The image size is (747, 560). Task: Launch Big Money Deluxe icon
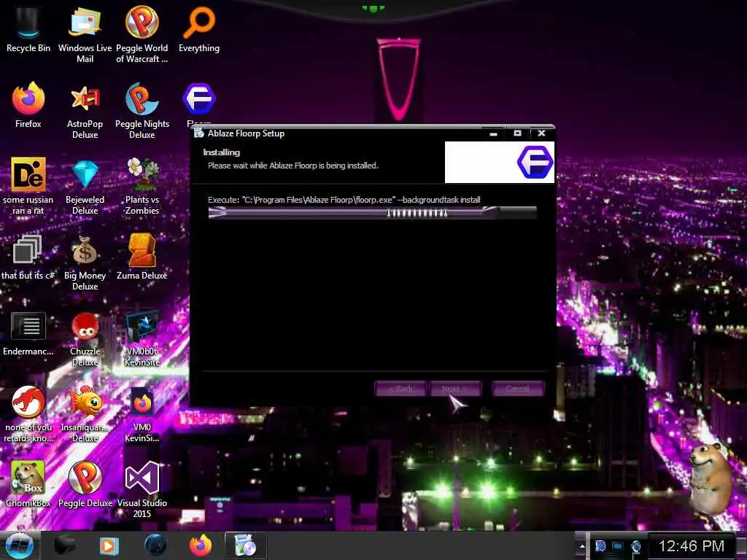pos(85,262)
